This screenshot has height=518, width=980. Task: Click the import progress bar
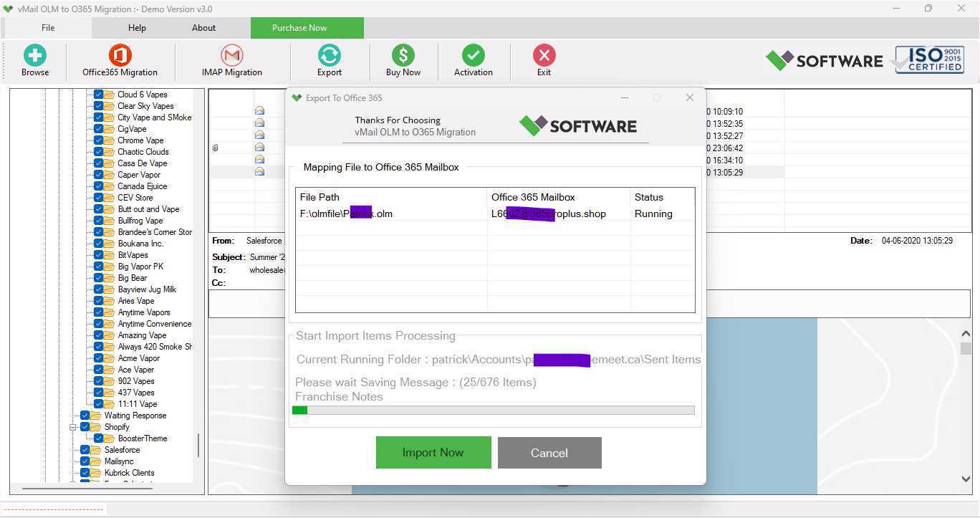coord(494,411)
